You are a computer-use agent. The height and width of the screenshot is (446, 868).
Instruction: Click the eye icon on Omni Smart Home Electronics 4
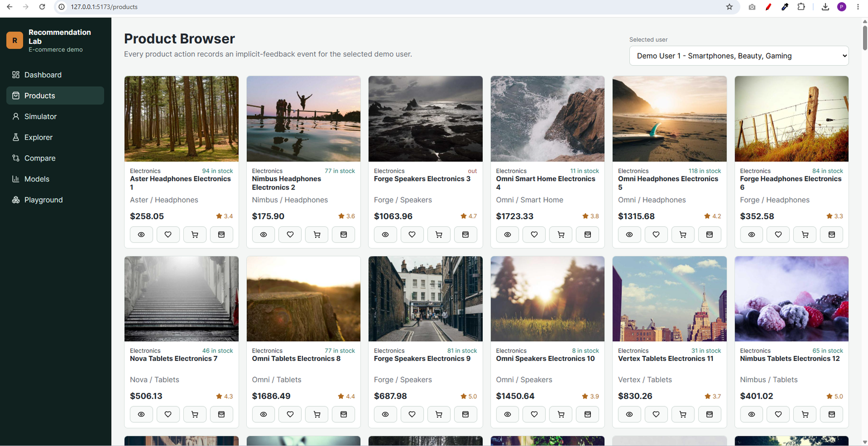tap(507, 234)
